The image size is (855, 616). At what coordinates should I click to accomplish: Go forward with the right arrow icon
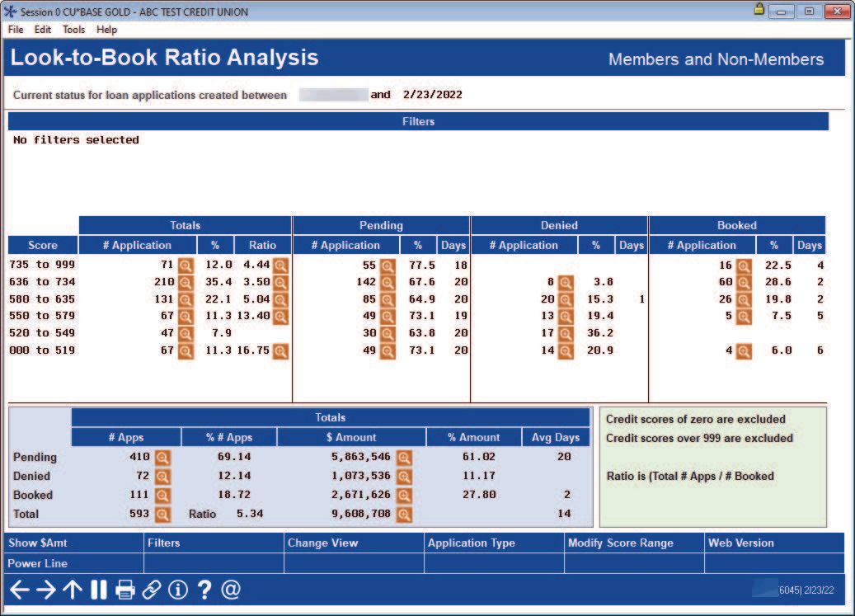coord(46,590)
